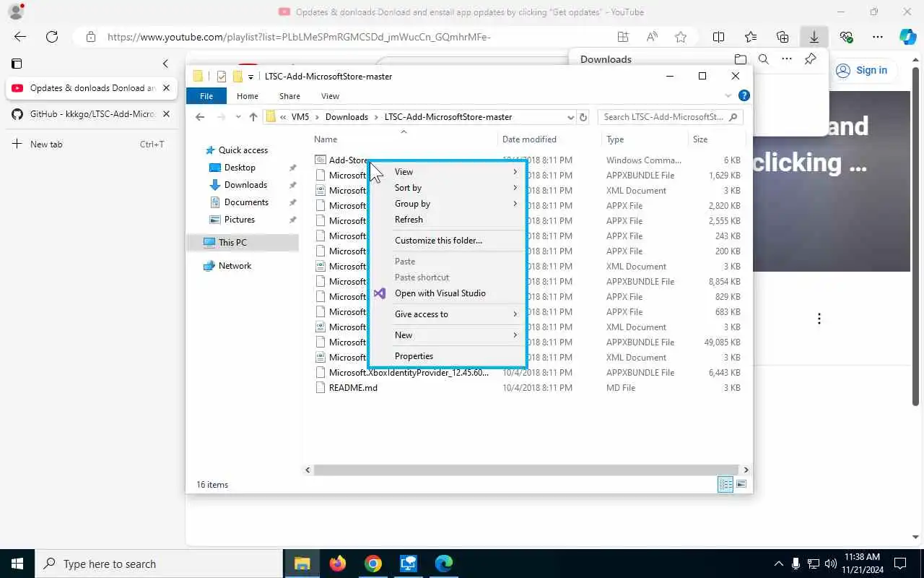The height and width of the screenshot is (578, 924).
Task: Open Edge collections icon
Action: (783, 37)
